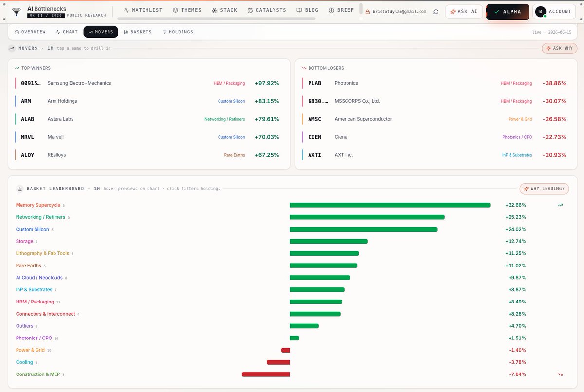584x392 pixels.
Task: Open the Watchlist nav item
Action: coord(143,10)
